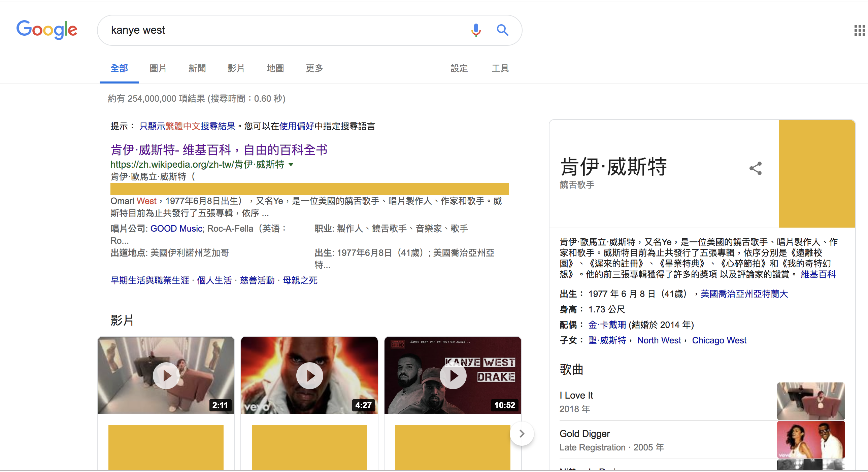Open Chicago West link
This screenshot has width=868, height=472.
coord(719,340)
